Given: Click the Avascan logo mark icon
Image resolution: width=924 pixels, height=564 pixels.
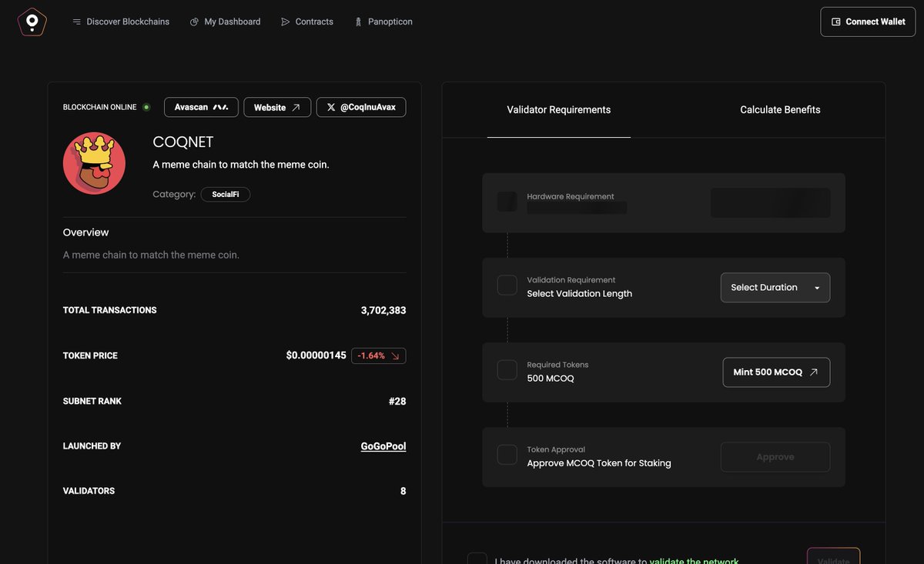Looking at the screenshot, I should pyautogui.click(x=221, y=107).
